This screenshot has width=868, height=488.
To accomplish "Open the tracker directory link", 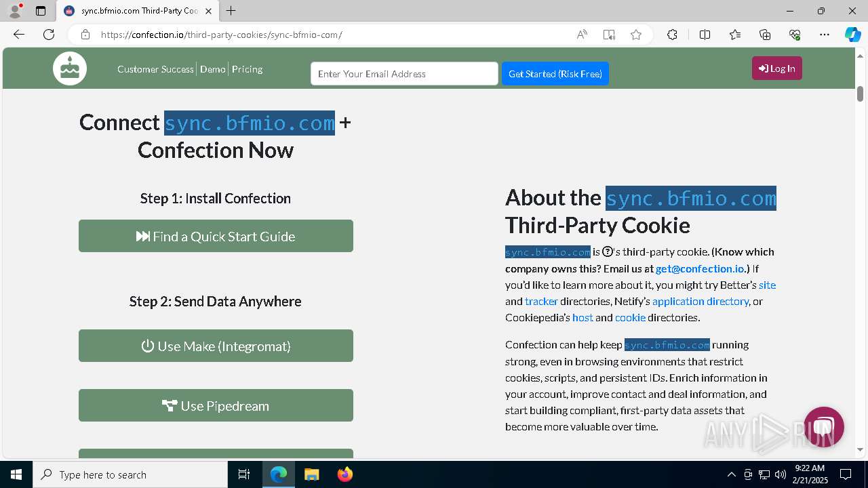I will pos(541,301).
